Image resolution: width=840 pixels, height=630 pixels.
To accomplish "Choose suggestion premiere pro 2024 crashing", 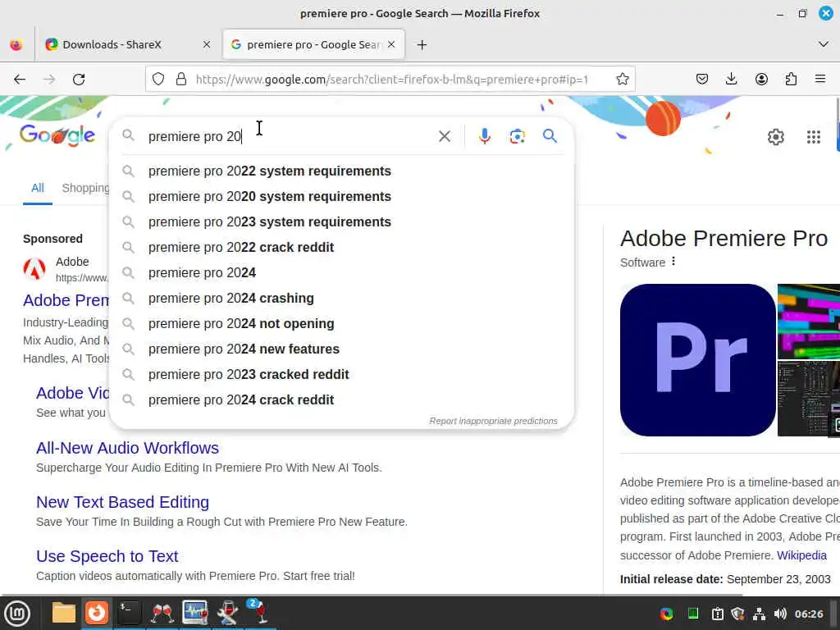I will [x=342, y=298].
